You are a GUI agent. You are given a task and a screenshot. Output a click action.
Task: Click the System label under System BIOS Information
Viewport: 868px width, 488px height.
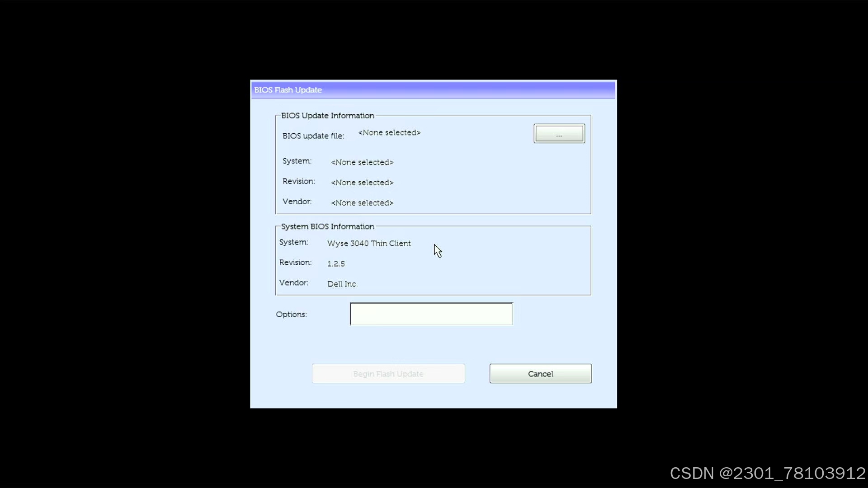coord(293,242)
